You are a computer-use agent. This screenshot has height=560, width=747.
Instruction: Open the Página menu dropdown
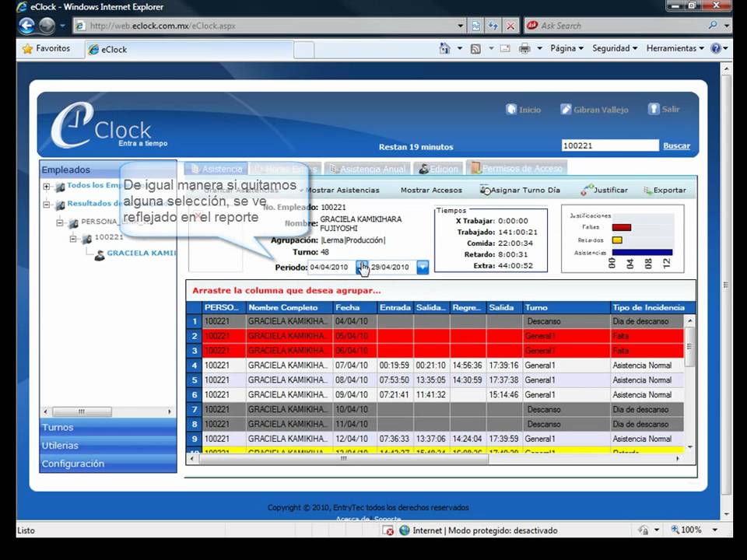point(566,48)
